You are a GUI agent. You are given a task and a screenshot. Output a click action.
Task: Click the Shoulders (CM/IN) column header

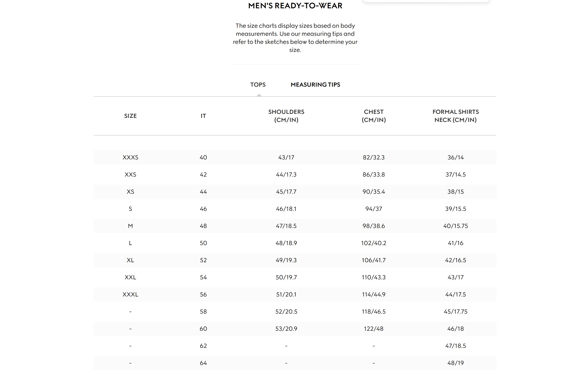(286, 116)
